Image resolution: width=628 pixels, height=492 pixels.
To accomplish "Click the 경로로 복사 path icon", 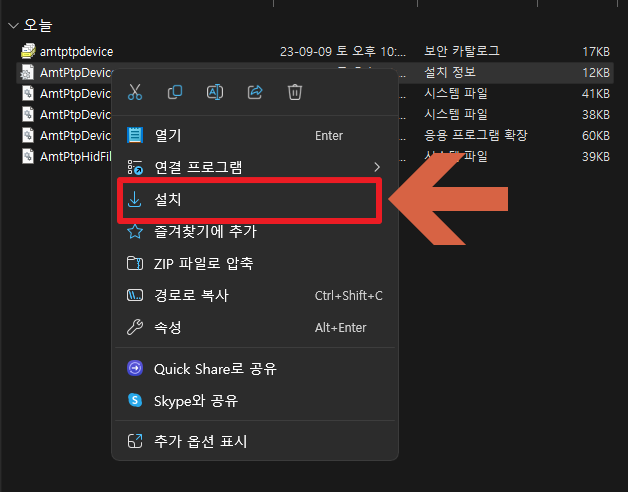I will click(x=135, y=296).
